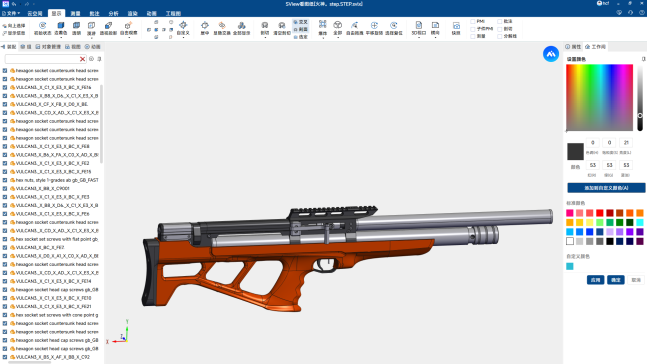
Task: Toggle checkbox for VULCAN3_X_BB_X_C9001 row
Action: [5, 188]
